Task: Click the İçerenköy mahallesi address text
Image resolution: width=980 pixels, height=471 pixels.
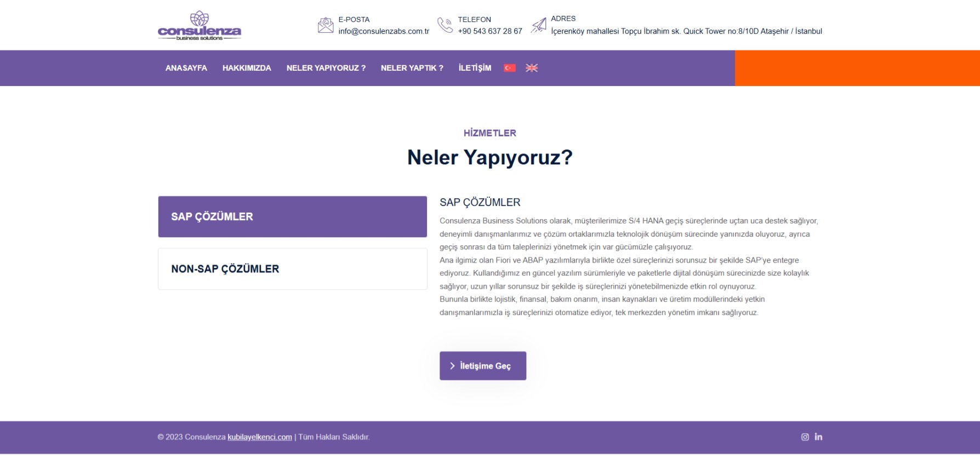Action: pyautogui.click(x=686, y=31)
